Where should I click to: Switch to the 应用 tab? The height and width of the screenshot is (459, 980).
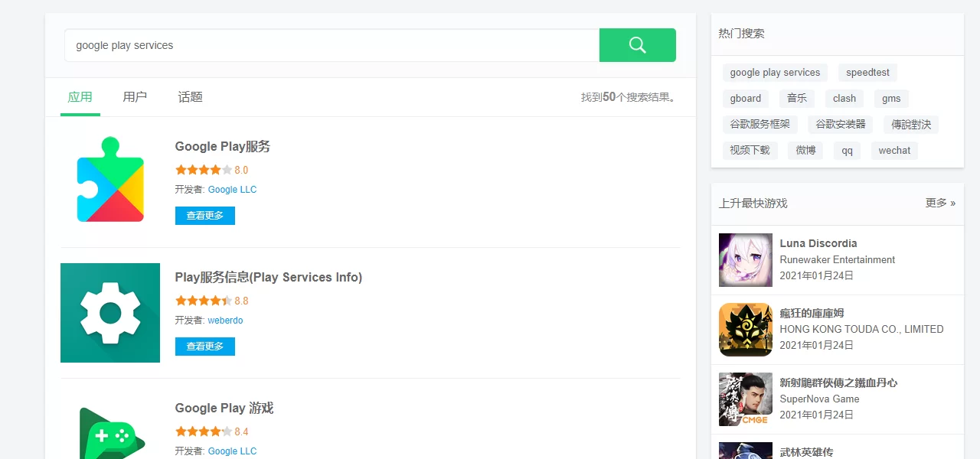point(80,97)
